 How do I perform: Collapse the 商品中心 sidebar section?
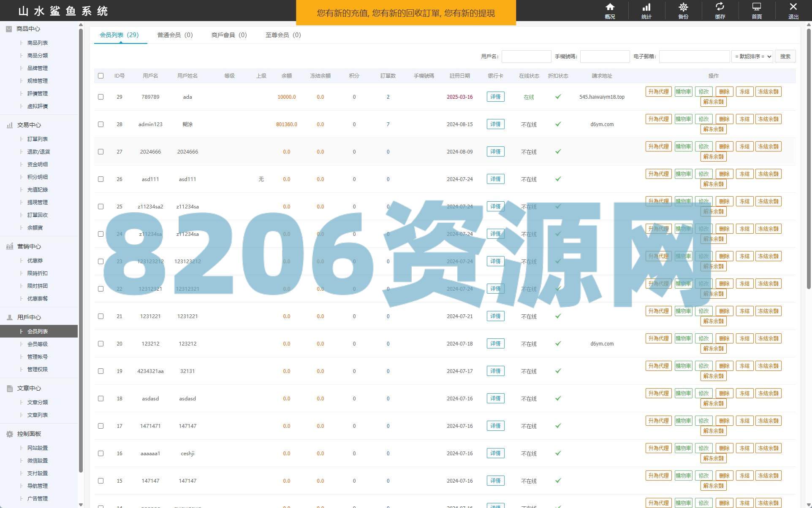(x=28, y=29)
